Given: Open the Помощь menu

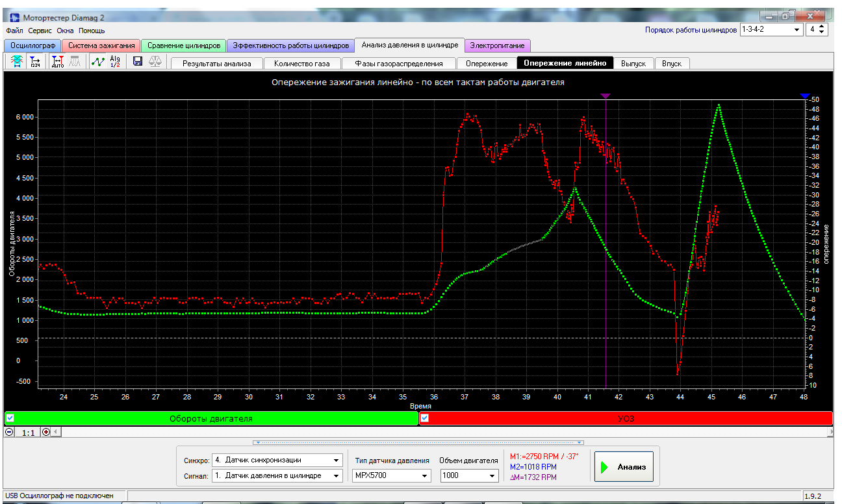Looking at the screenshot, I should point(92,31).
